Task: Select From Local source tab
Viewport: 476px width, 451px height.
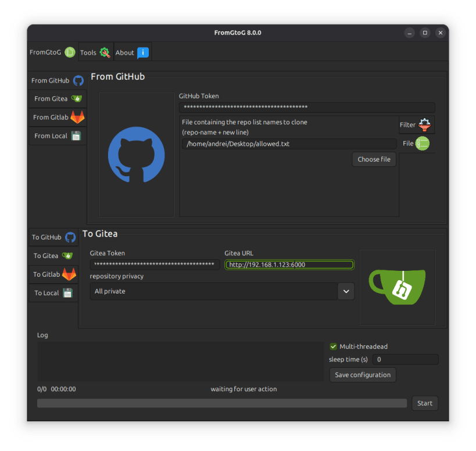Action: (58, 135)
